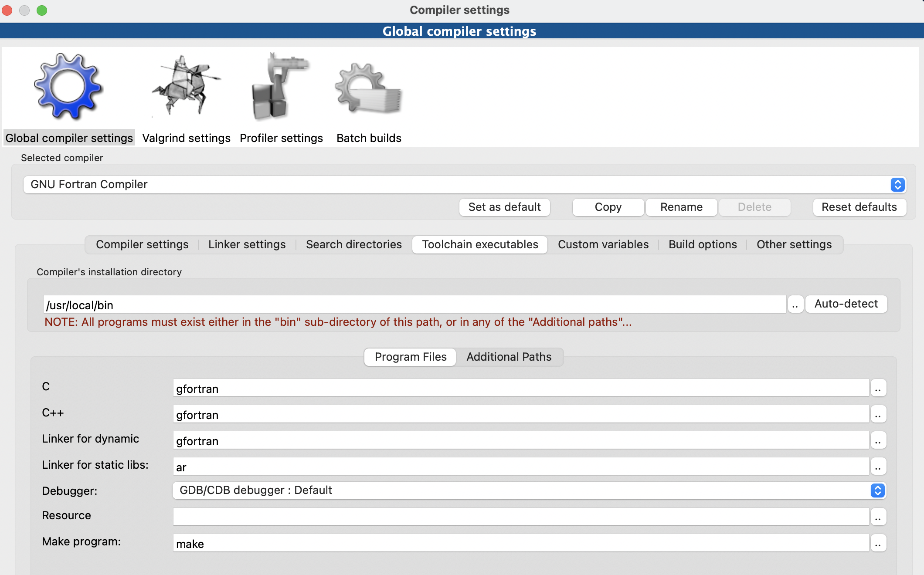Browse for C compiler executable
This screenshot has height=575, width=924.
[878, 388]
